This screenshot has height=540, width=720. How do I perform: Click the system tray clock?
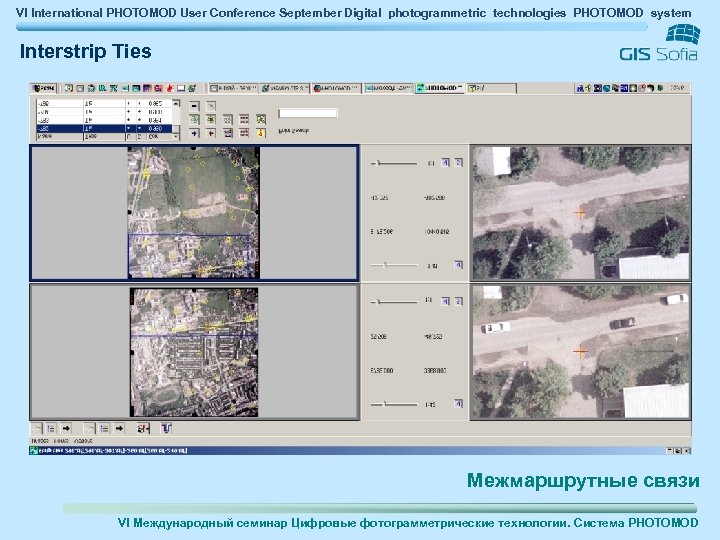[678, 88]
